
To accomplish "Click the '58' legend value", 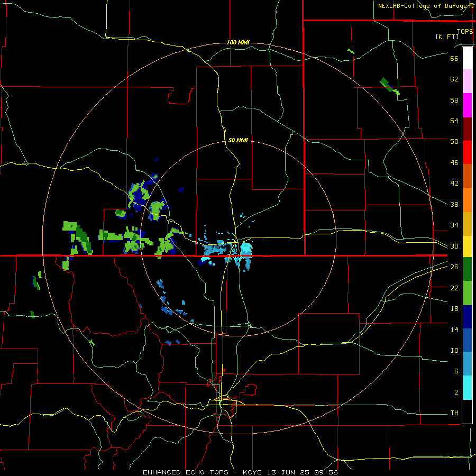I will 454,100.
